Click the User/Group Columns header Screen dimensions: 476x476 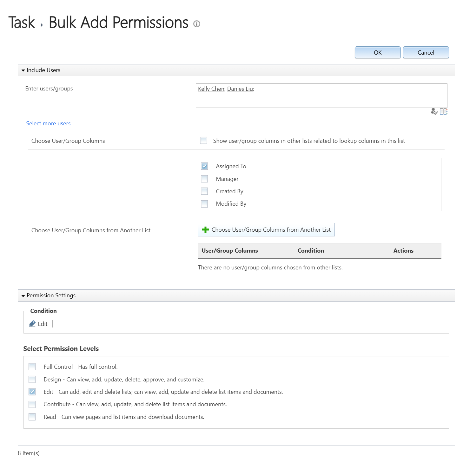tap(230, 251)
